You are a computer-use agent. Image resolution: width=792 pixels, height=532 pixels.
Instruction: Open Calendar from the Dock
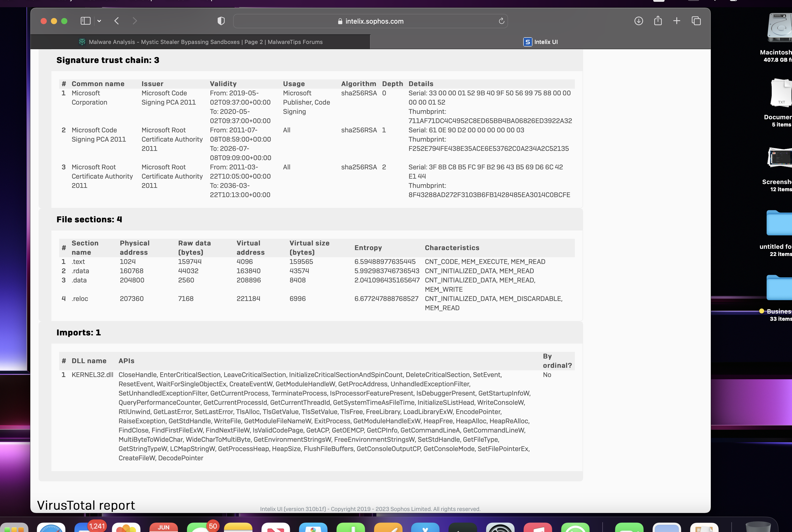[x=163, y=527]
